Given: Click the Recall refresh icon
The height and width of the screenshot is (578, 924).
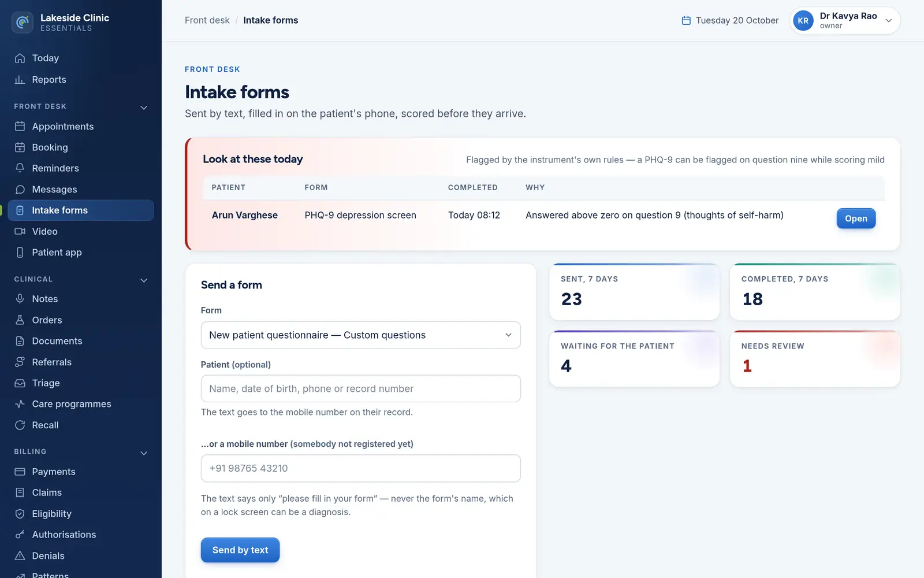Looking at the screenshot, I should tap(20, 425).
